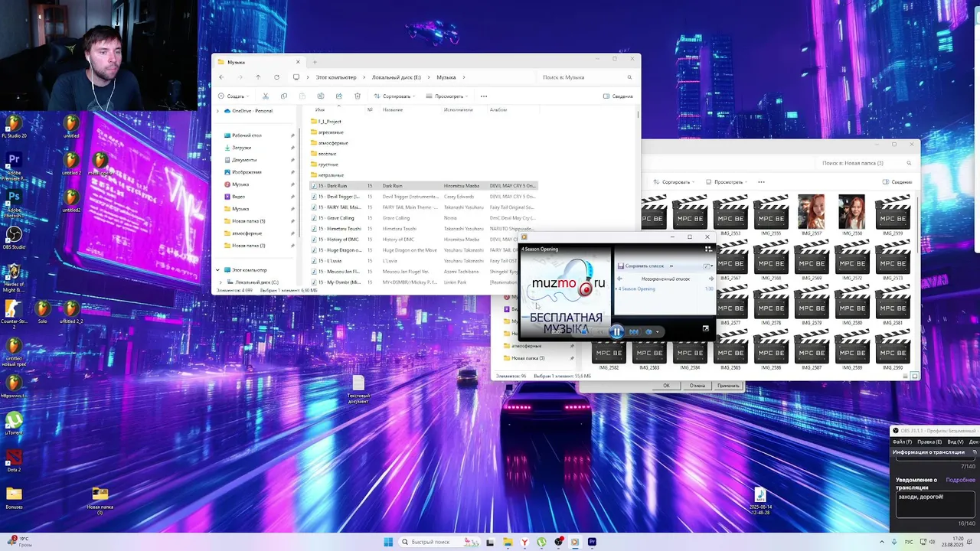Open the Вид menu in OBS
Viewport: 980px width, 551px height.
point(955,442)
